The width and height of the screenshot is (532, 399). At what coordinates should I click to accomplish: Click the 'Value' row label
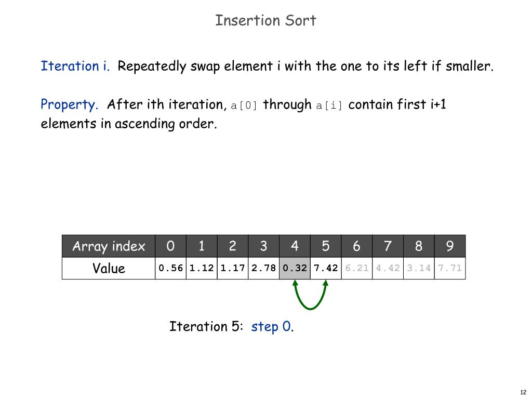point(109,268)
